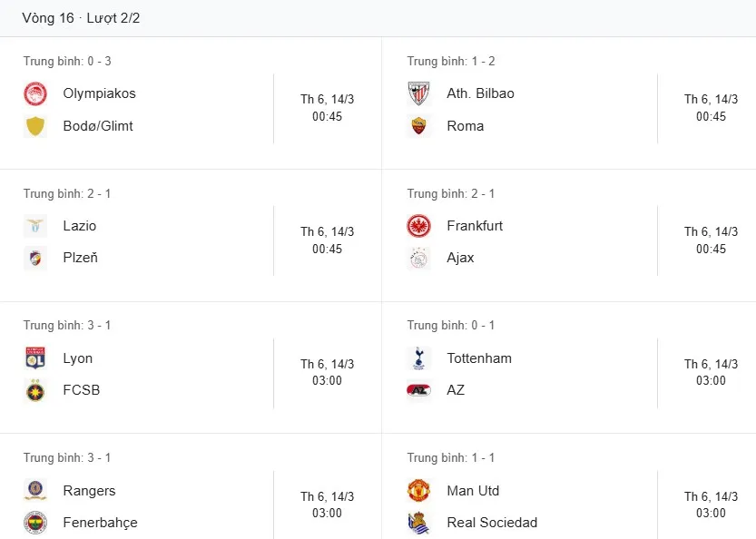Image resolution: width=756 pixels, height=539 pixels.
Task: Select the Roma club logo
Action: pyautogui.click(x=418, y=126)
